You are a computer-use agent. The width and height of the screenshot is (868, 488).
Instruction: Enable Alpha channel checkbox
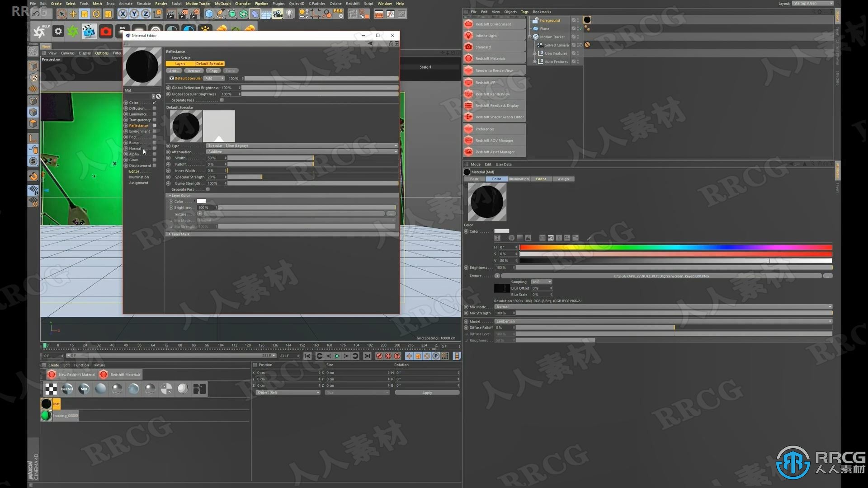(x=154, y=154)
